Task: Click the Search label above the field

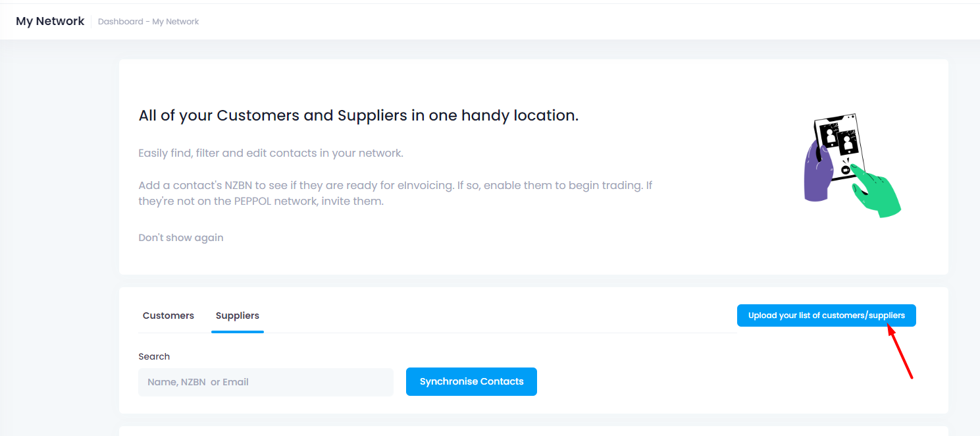Action: coord(154,356)
